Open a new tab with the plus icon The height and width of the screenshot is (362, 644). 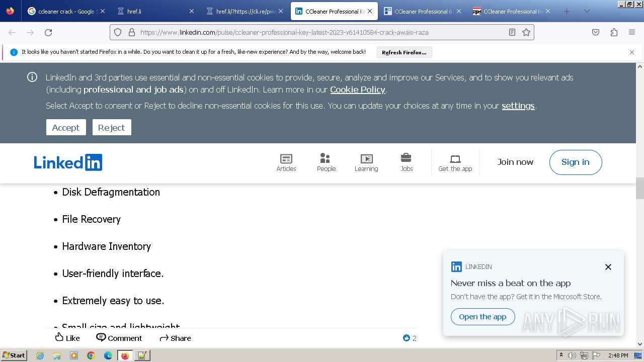click(567, 11)
